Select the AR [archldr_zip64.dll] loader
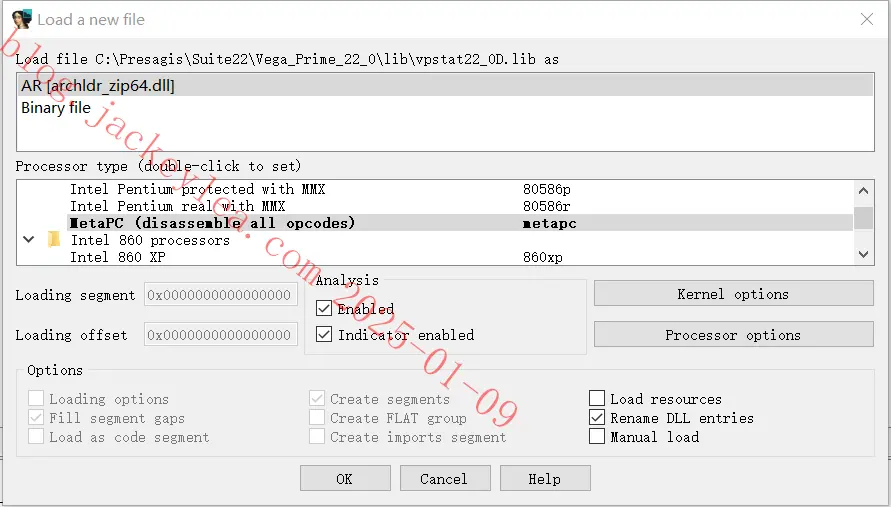 pos(445,85)
